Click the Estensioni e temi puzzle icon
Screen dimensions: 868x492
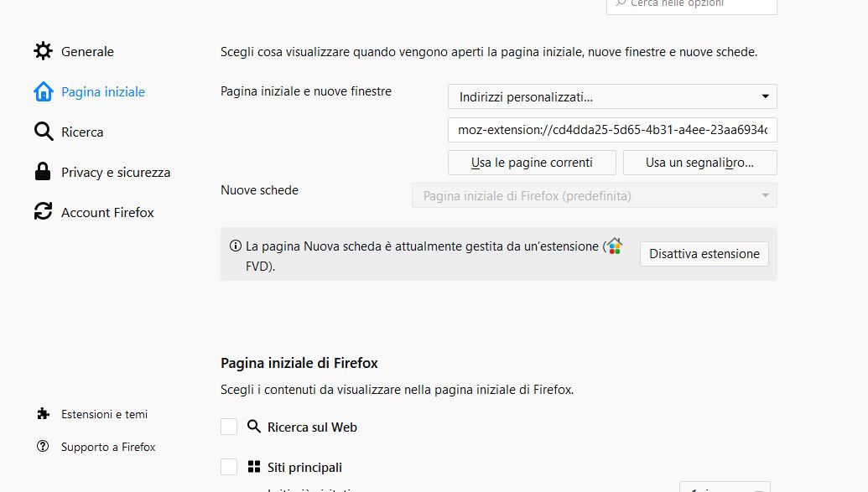click(43, 413)
